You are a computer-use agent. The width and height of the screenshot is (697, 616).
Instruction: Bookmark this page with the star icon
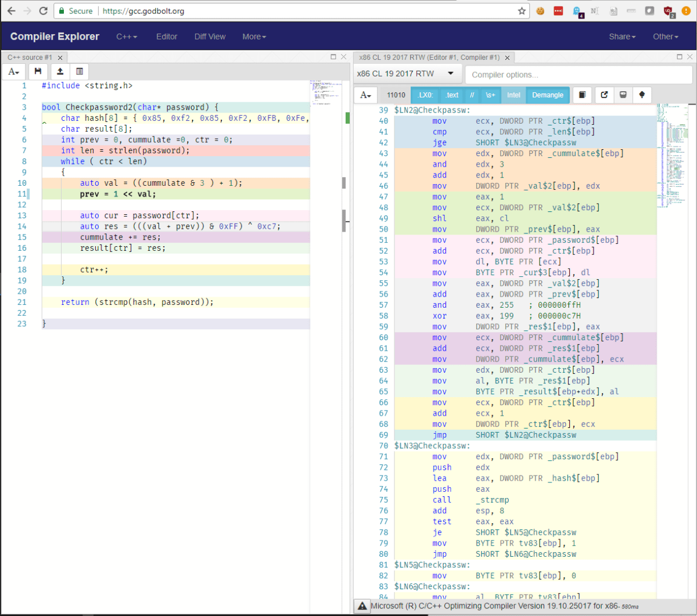(522, 11)
